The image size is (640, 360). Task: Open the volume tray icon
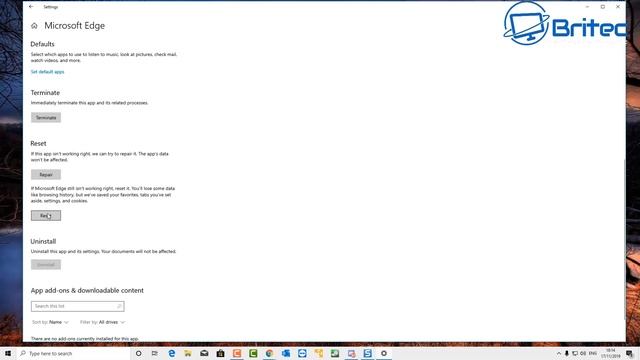coord(583,353)
